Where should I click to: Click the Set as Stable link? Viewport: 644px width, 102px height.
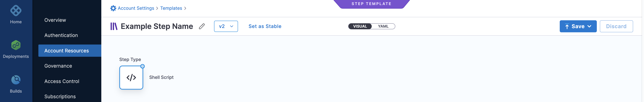click(265, 26)
